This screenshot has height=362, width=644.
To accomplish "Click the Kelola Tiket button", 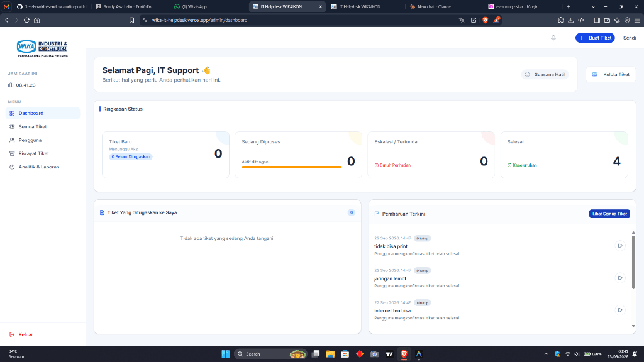I will pyautogui.click(x=610, y=74).
